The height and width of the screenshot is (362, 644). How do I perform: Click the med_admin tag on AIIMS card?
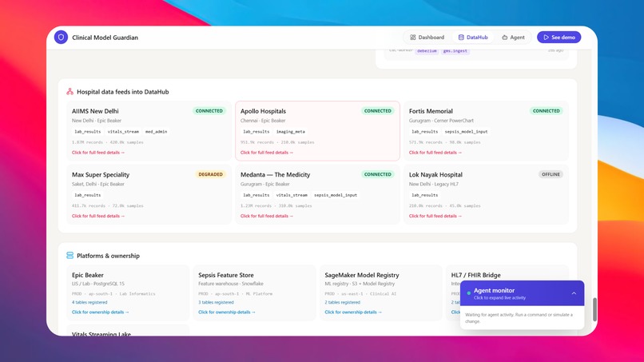pos(156,132)
